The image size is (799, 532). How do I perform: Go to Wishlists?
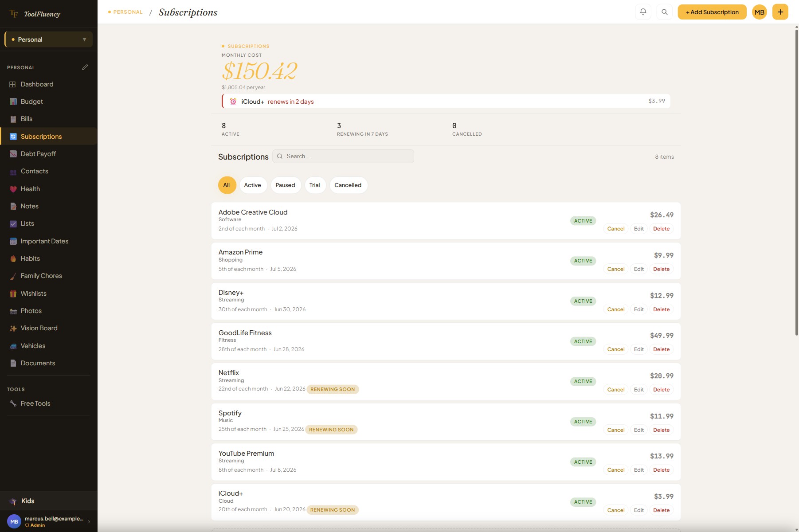pyautogui.click(x=49, y=293)
